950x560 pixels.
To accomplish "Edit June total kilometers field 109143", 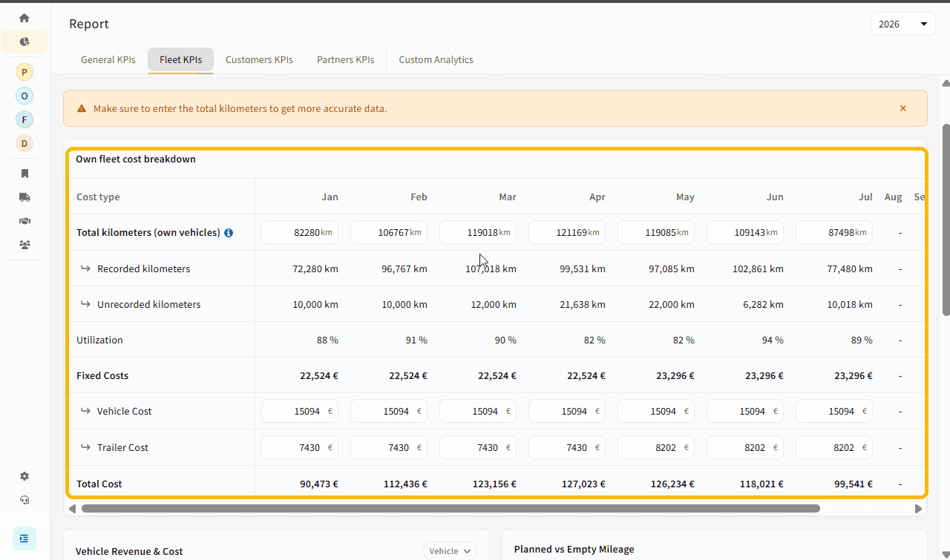I will coord(745,232).
